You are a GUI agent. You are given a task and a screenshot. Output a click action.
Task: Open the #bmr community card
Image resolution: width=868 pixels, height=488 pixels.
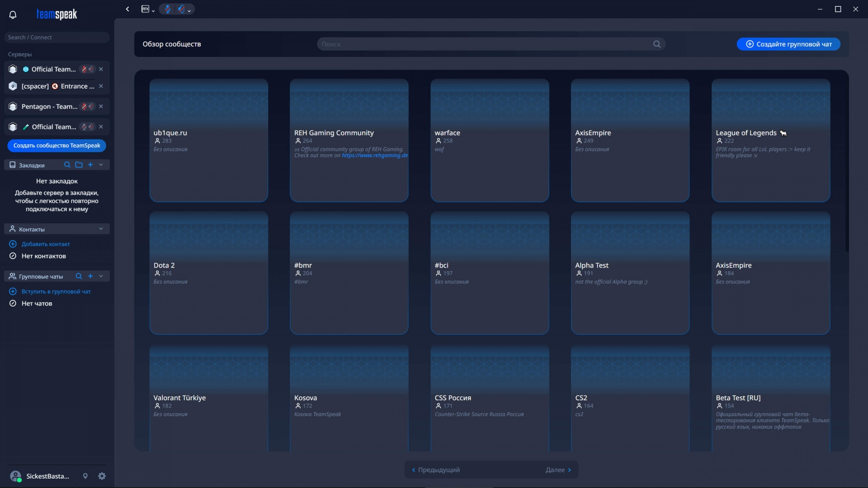(x=349, y=273)
